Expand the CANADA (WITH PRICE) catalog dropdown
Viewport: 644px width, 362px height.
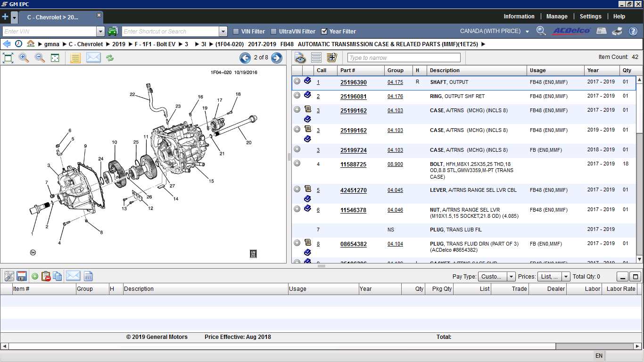527,32
